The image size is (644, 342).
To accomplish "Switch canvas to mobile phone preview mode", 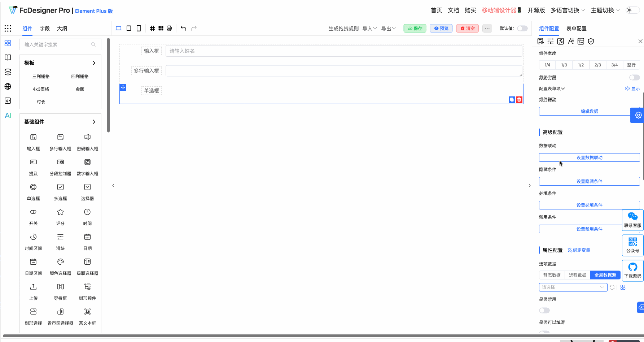I will point(139,28).
